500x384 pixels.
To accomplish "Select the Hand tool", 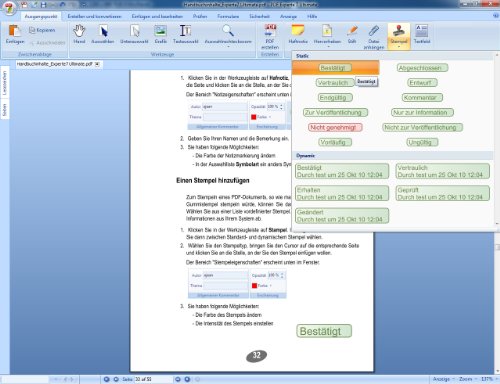I will pyautogui.click(x=79, y=34).
